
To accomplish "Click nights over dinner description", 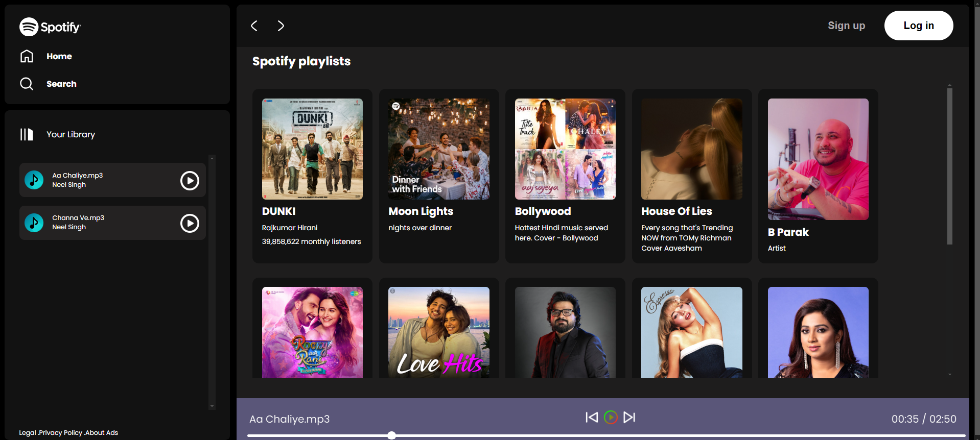I will [x=420, y=228].
